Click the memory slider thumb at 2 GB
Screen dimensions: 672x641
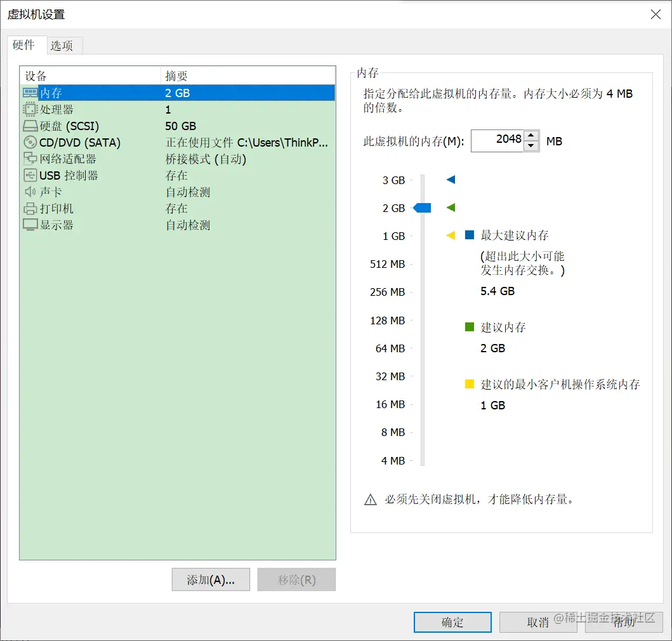tap(422, 208)
